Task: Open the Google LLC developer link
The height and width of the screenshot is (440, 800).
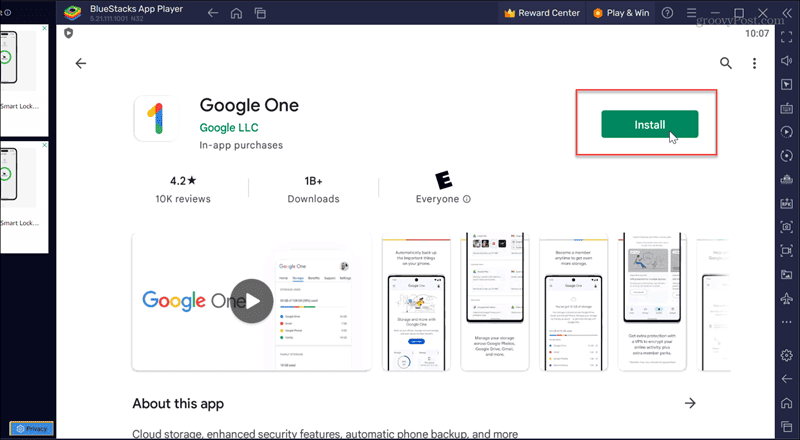Action: click(229, 128)
